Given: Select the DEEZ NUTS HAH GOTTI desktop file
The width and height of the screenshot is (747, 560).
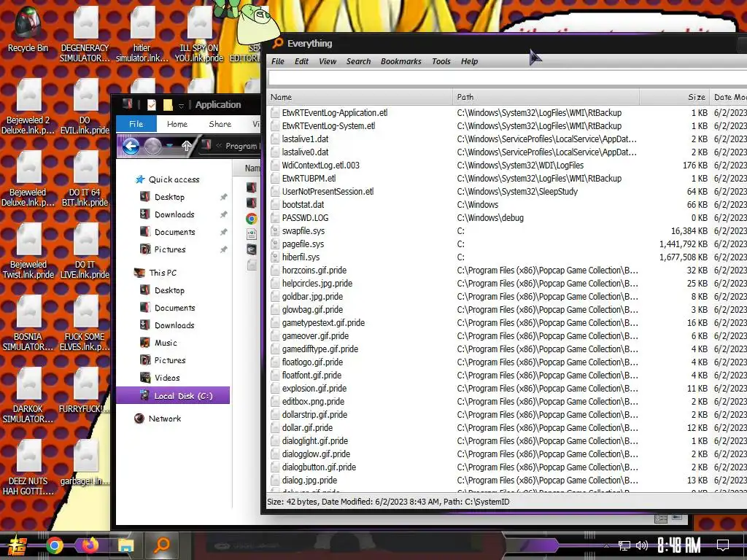Looking at the screenshot, I should 28,467.
